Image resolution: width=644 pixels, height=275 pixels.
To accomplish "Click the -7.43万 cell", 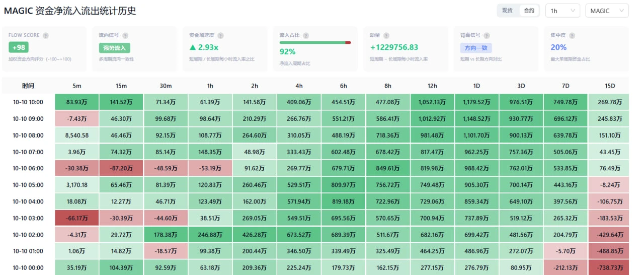I will (x=76, y=119).
